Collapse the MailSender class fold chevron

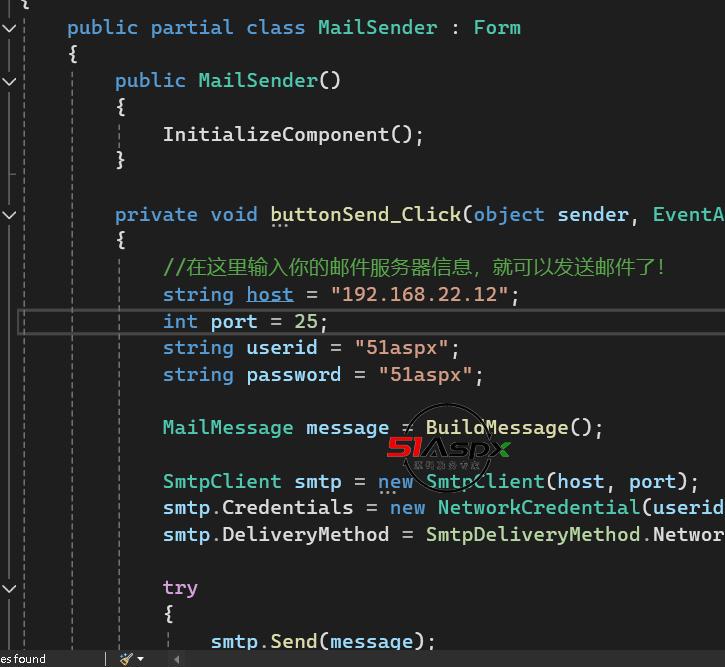point(9,28)
